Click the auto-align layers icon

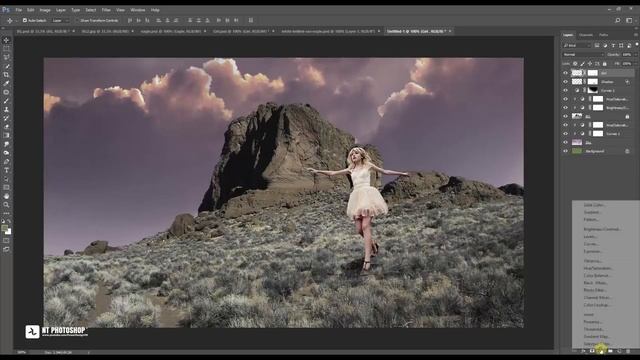click(x=251, y=20)
